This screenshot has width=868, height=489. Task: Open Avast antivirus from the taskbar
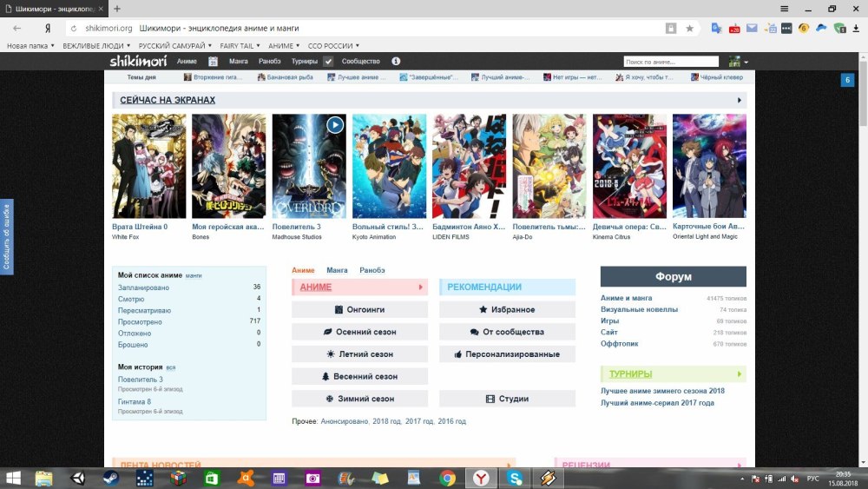[x=246, y=478]
